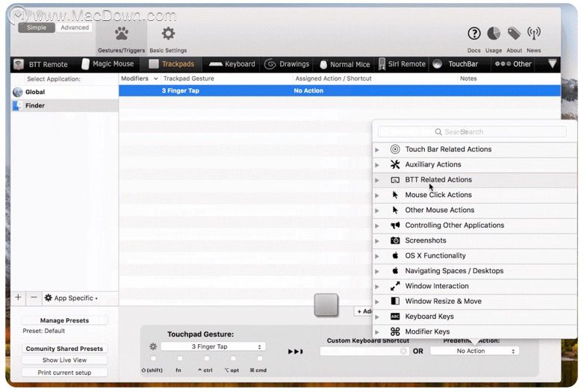Click the Screenshots camera icon
Screen dimensions: 584x392
click(x=395, y=240)
